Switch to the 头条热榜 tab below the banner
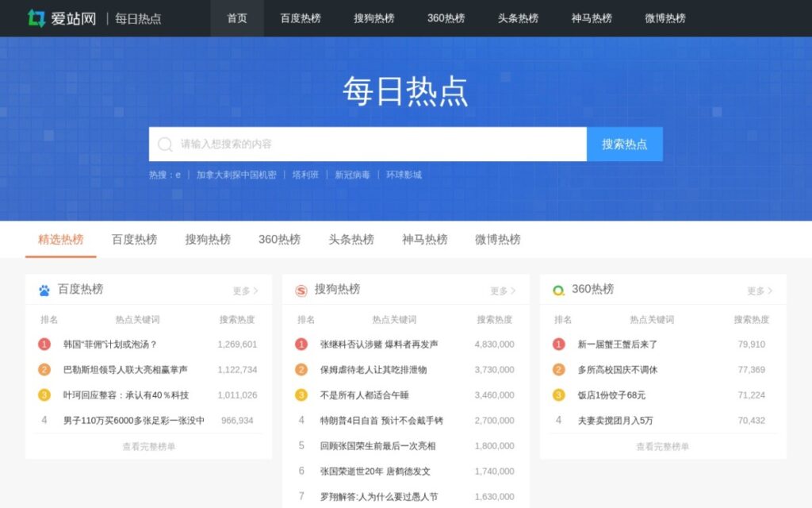This screenshot has height=508, width=812. point(351,240)
